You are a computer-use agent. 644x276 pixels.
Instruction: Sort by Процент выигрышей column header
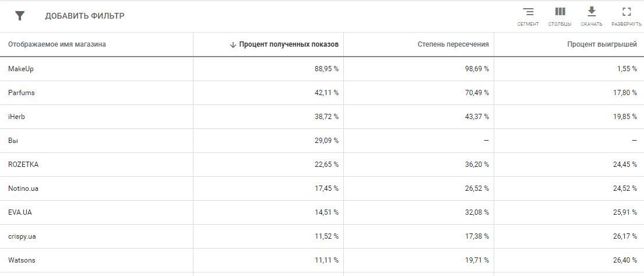[x=602, y=44]
